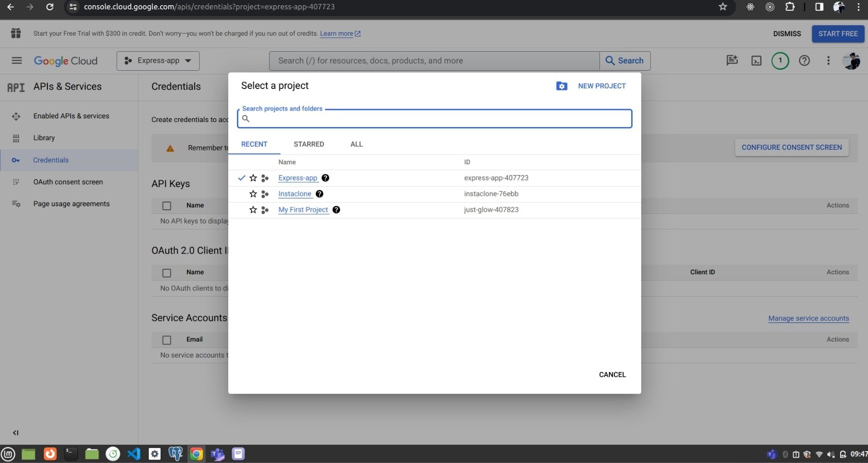Click the browser address bar URL
This screenshot has height=463, width=868.
point(209,7)
